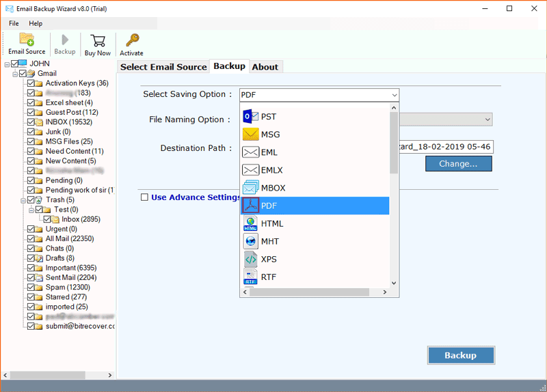Toggle Excel sheet (4) checkbox
Viewport: 547px width, 392px height.
click(31, 102)
